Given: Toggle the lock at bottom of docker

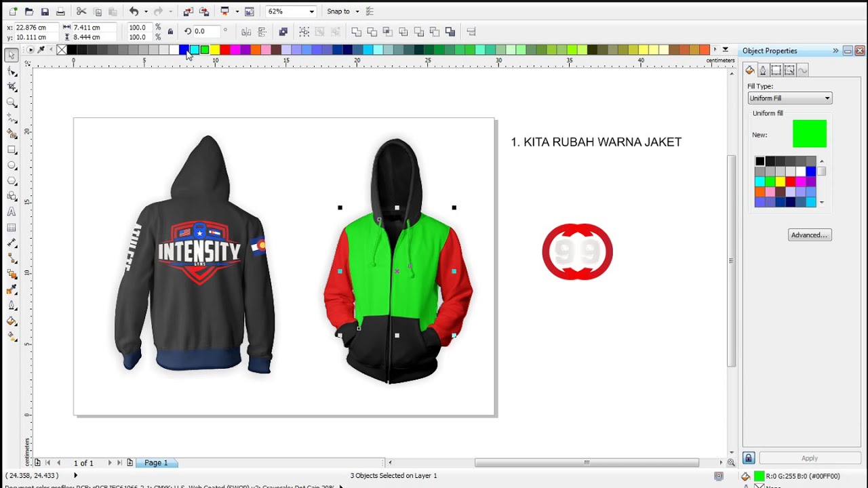Looking at the screenshot, I should pyautogui.click(x=749, y=458).
